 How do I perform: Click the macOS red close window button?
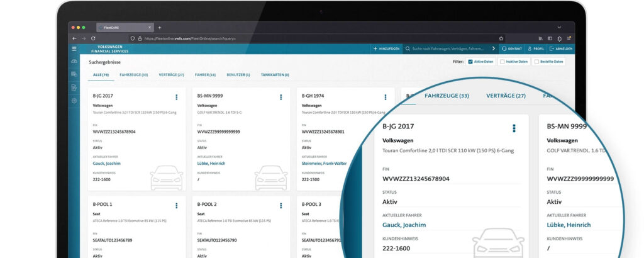click(x=73, y=28)
